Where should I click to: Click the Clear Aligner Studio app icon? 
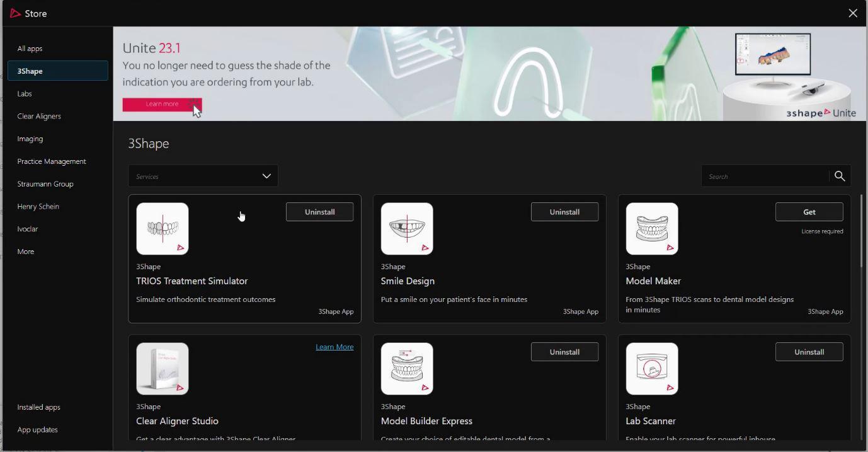pyautogui.click(x=163, y=369)
